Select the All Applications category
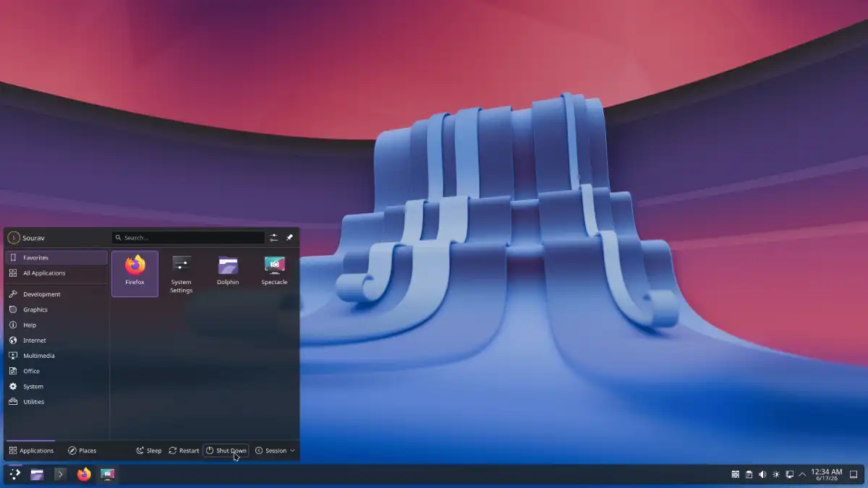The height and width of the screenshot is (488, 868). (56, 273)
